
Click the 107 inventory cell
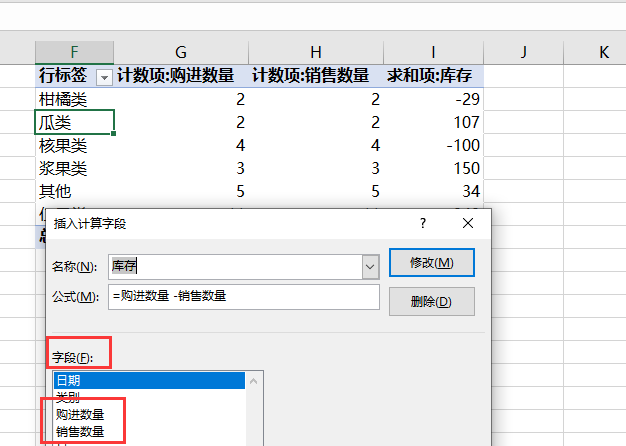click(433, 122)
